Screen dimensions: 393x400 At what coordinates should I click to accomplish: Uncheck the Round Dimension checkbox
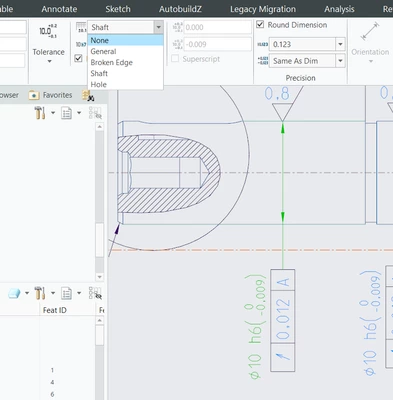click(260, 25)
